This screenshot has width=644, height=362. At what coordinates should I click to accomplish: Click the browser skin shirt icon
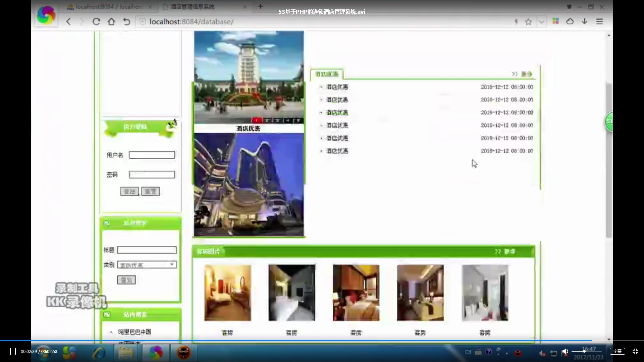tap(569, 6)
